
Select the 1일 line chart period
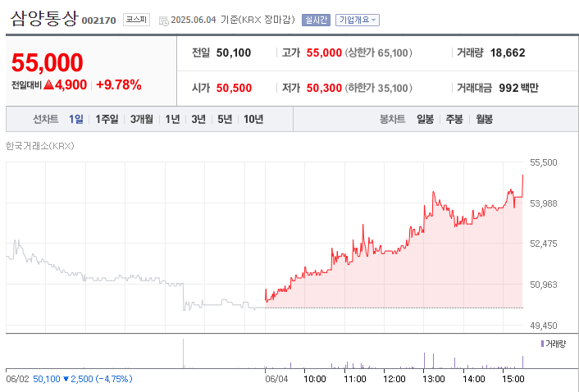tap(76, 120)
